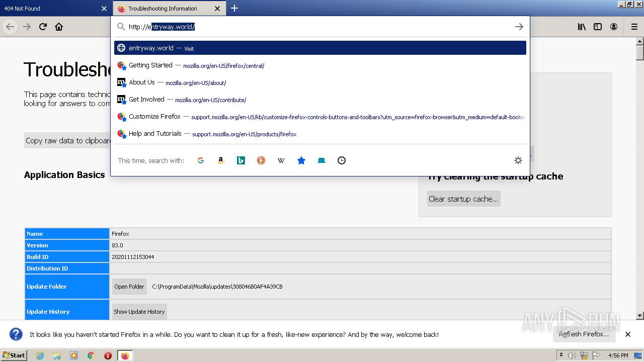This screenshot has width=644, height=362.
Task: Open the Library bookmarks icon
Action: click(x=582, y=27)
